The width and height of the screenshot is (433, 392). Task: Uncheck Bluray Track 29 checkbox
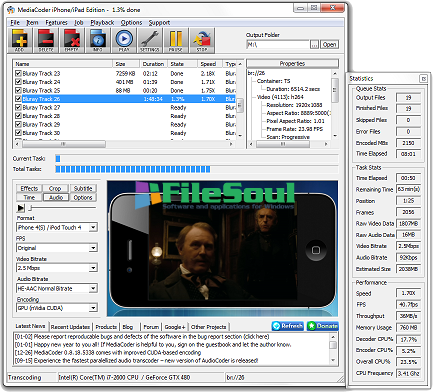pyautogui.click(x=18, y=124)
